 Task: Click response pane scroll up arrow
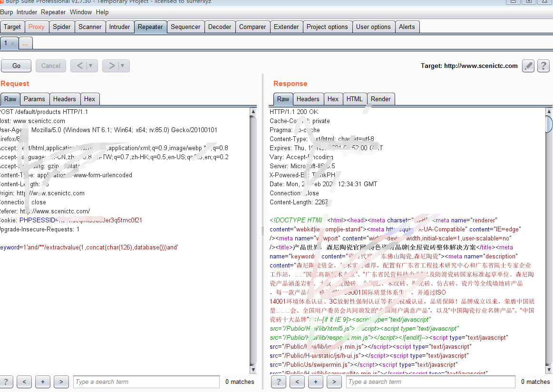(x=549, y=111)
